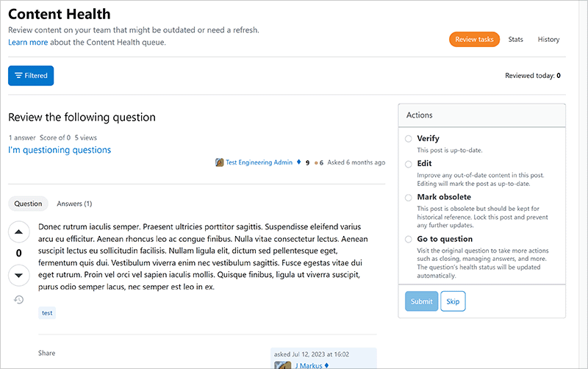Viewport: 588px width, 369px height.
Task: Skip this review task
Action: click(453, 301)
